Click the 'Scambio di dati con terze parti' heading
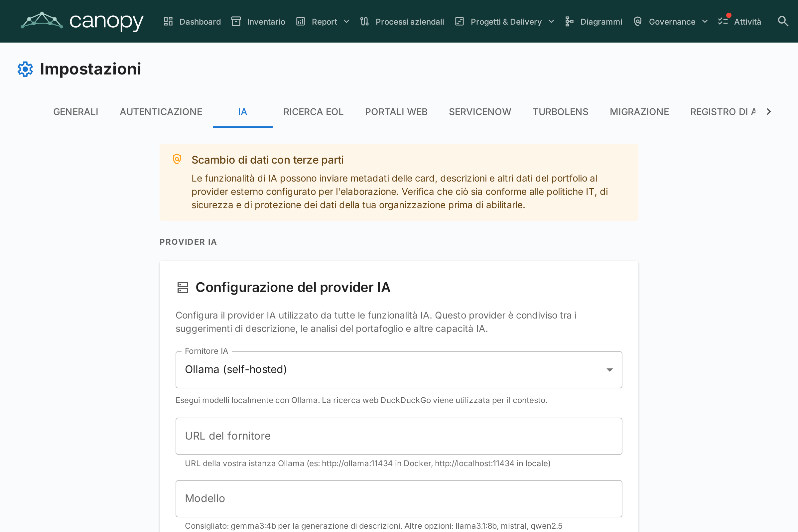The image size is (798, 532). point(267,160)
